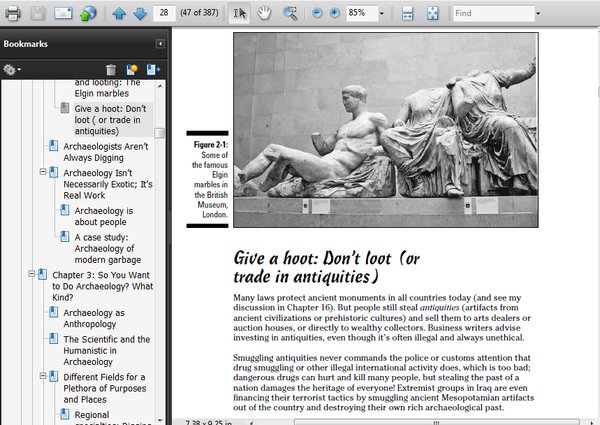Collapse the Bookmarks panel with arrow button
The image size is (600, 425).
click(160, 44)
